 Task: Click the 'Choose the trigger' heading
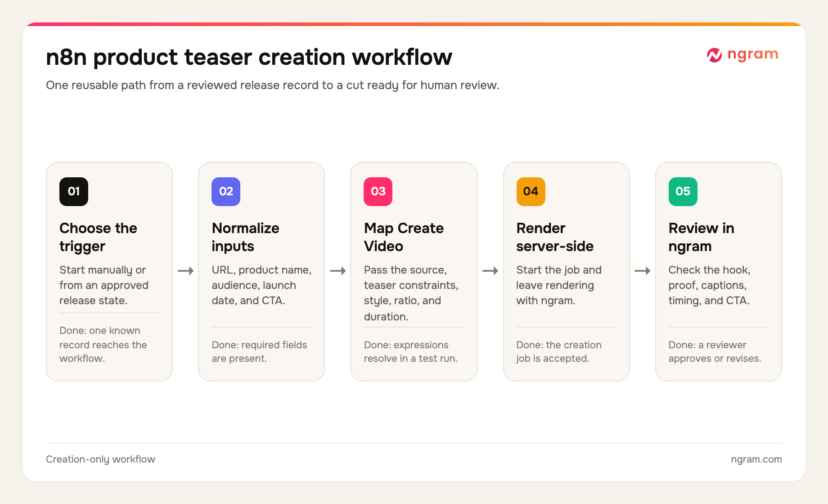[98, 237]
